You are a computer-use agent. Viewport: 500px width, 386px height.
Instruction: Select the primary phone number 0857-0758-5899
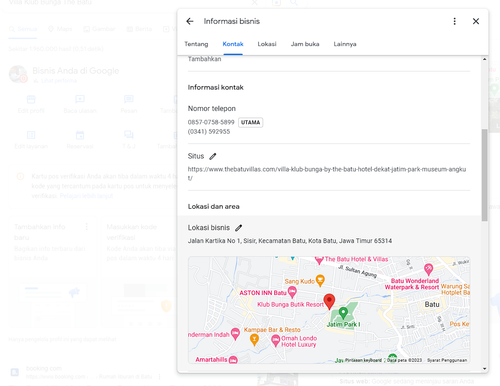[x=211, y=122]
